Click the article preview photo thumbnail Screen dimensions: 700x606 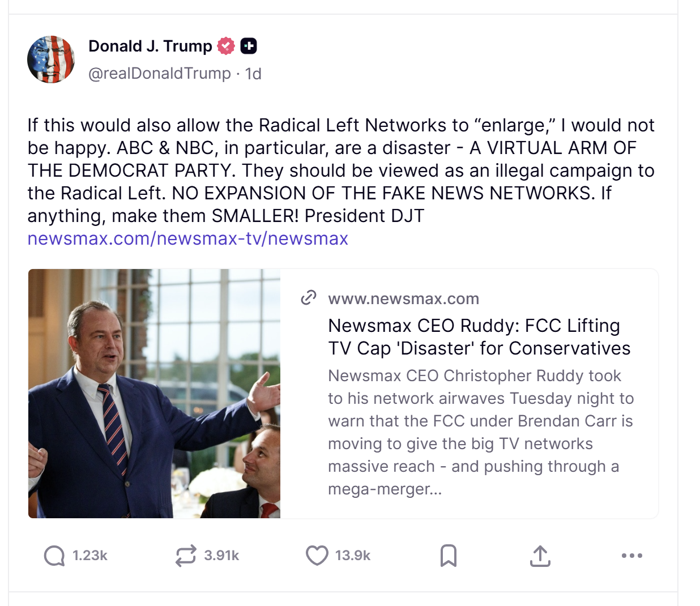click(x=154, y=393)
